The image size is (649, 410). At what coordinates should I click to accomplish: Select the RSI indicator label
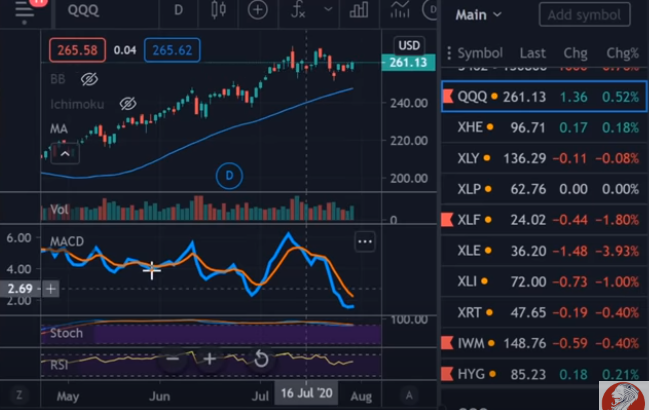pyautogui.click(x=59, y=365)
